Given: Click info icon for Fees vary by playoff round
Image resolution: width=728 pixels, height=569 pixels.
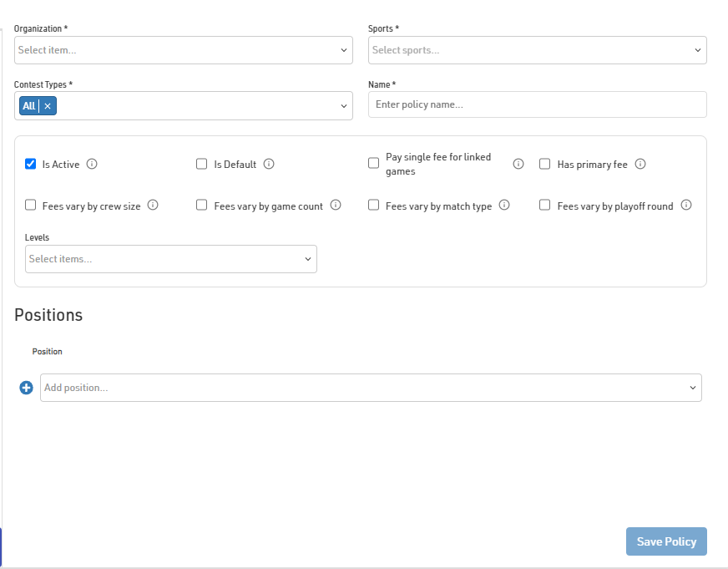Looking at the screenshot, I should [686, 205].
